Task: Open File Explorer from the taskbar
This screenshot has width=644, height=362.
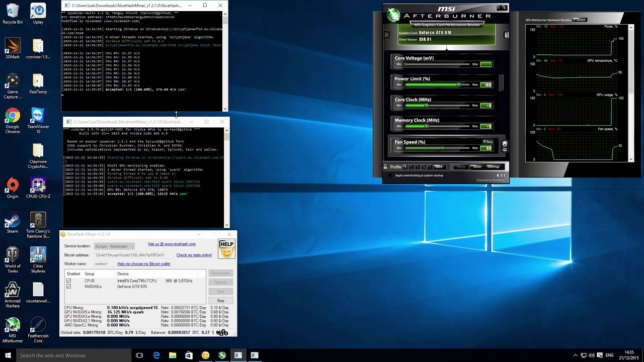Action: click(173, 355)
